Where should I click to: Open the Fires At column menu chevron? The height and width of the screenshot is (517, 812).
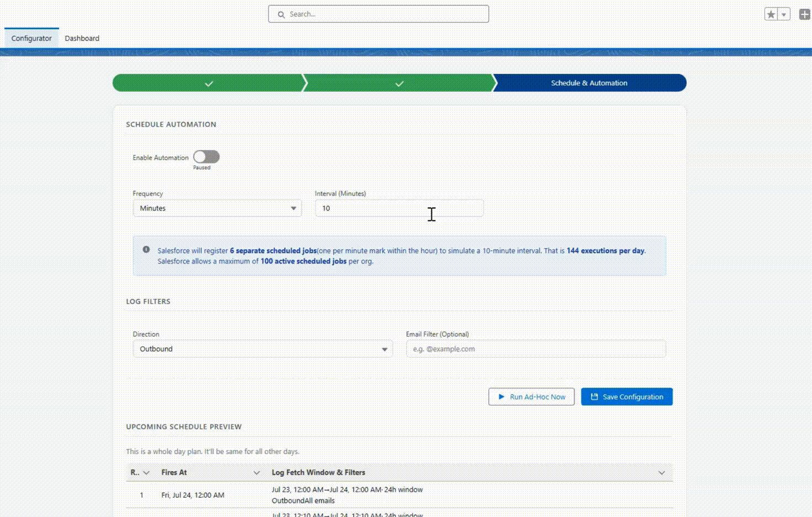click(x=257, y=473)
